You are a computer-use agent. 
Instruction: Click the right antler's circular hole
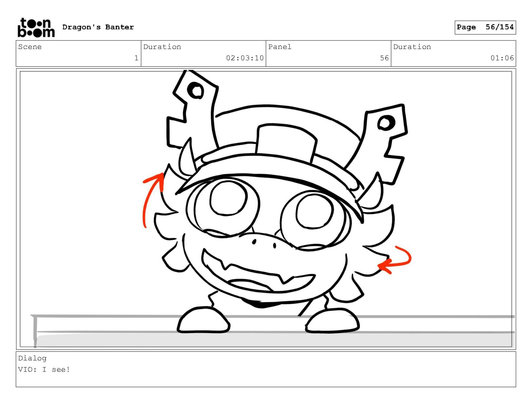(385, 123)
